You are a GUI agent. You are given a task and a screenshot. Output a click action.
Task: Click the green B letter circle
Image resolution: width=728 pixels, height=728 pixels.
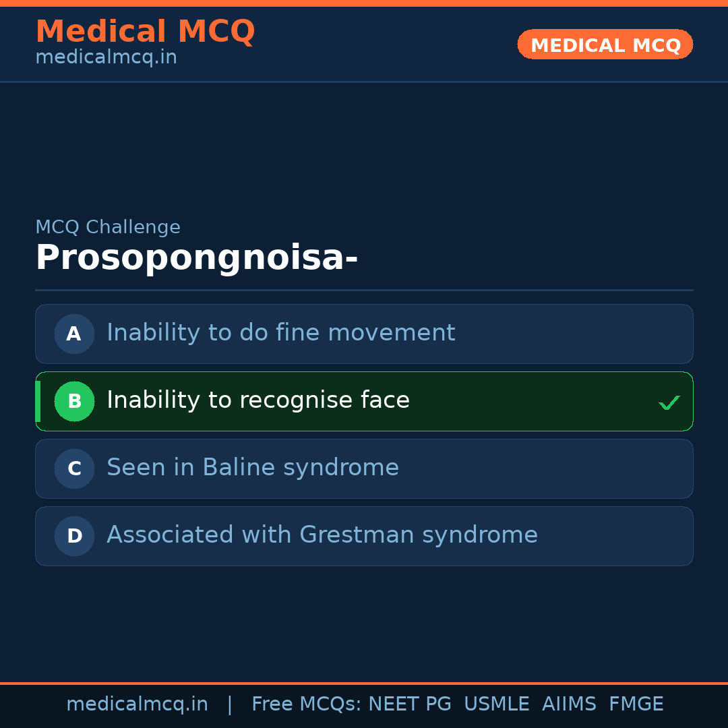pos(74,401)
